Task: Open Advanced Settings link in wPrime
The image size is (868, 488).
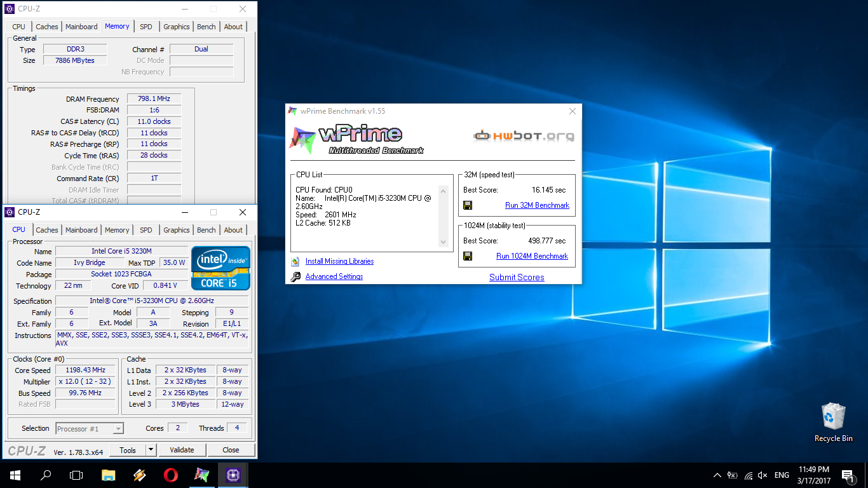Action: tap(334, 276)
